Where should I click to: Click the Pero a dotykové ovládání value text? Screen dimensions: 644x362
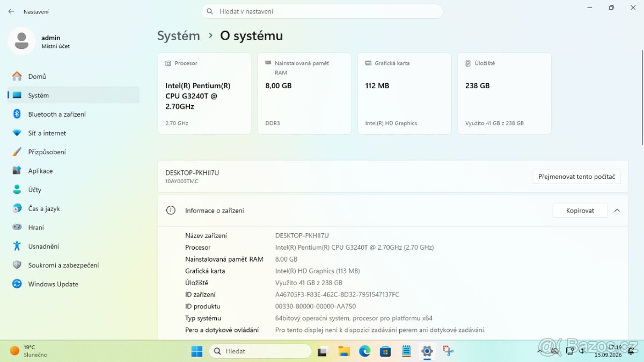tap(380, 330)
